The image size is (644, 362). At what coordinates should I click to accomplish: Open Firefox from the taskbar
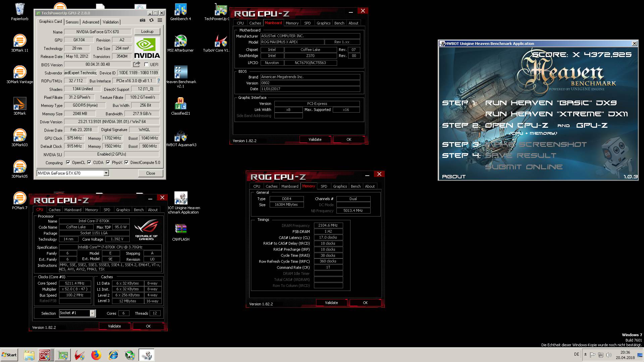click(96, 355)
